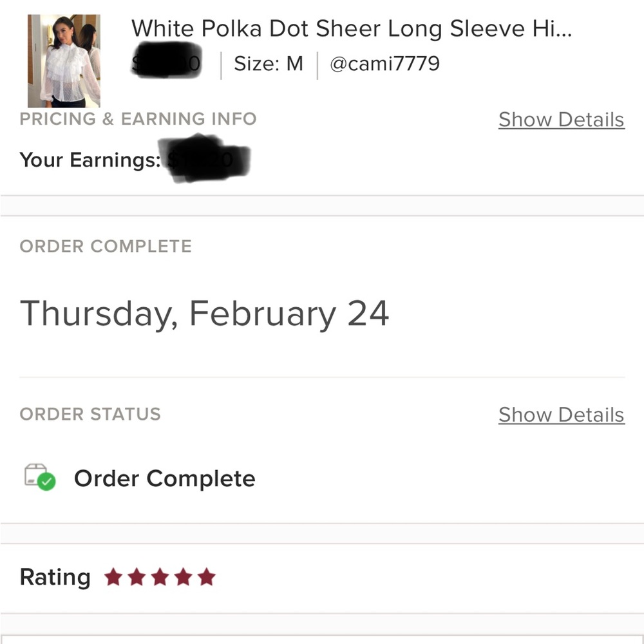Tap the green checkmark badge
Viewport: 644px width, 644px height.
[x=46, y=481]
